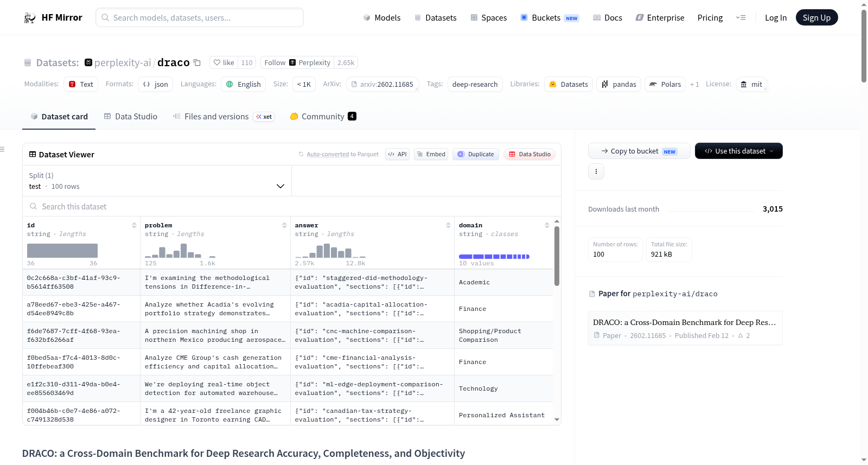Image resolution: width=868 pixels, height=465 pixels.
Task: Follow Perplexity organization
Action: click(x=297, y=62)
